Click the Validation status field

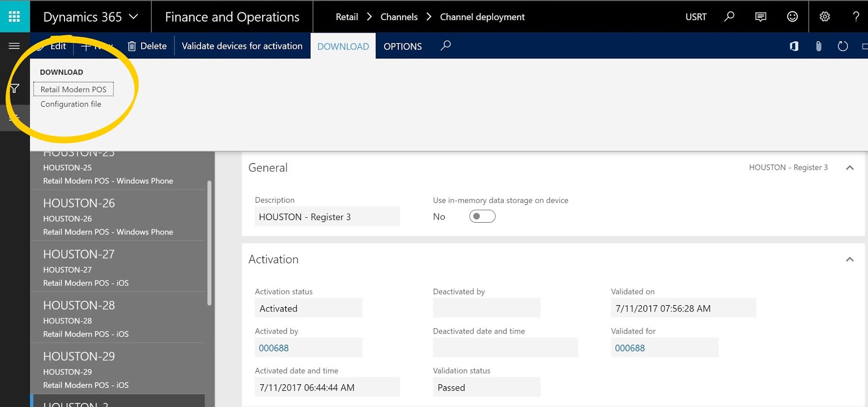[486, 387]
